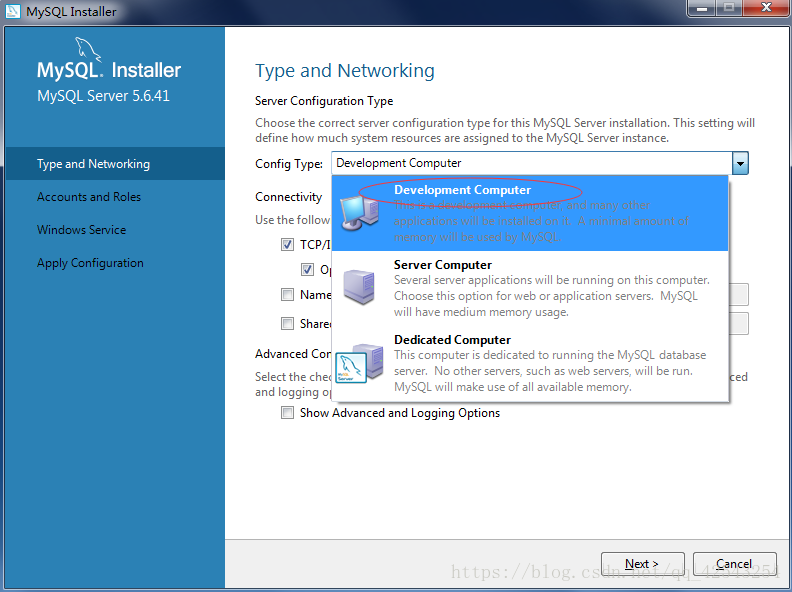Collapse the Config Type dropdown arrow
792x592 pixels.
pos(740,163)
